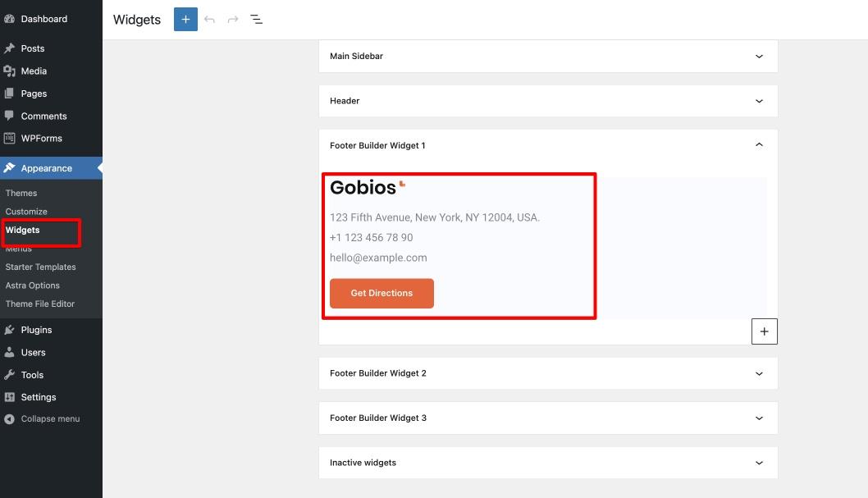Click the Posts pushpin icon
This screenshot has height=498, width=868.
(x=9, y=48)
